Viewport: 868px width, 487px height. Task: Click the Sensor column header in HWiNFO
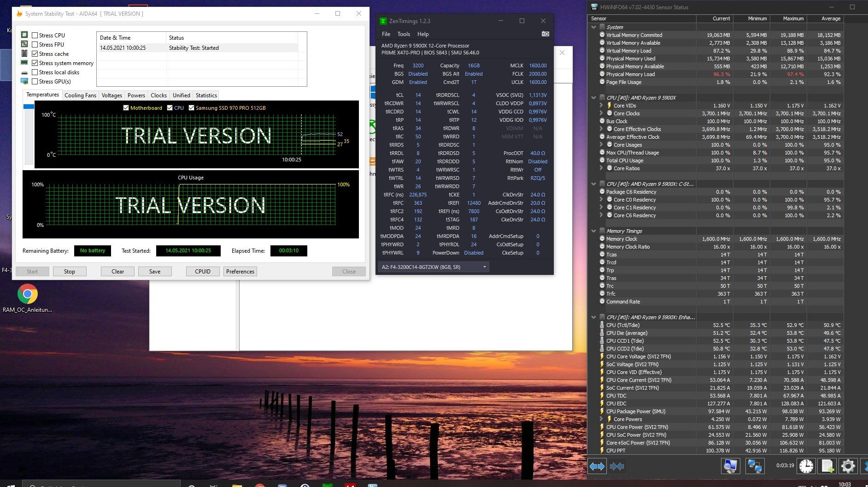[643, 18]
